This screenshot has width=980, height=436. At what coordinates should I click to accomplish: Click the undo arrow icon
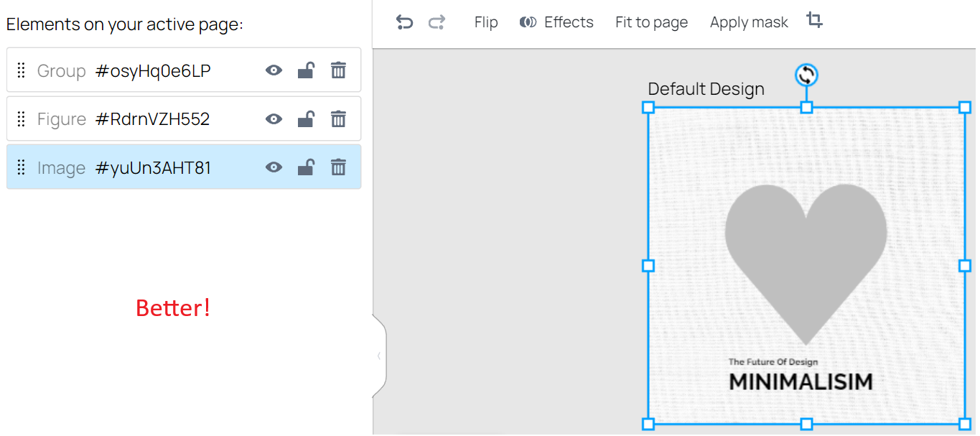click(404, 22)
